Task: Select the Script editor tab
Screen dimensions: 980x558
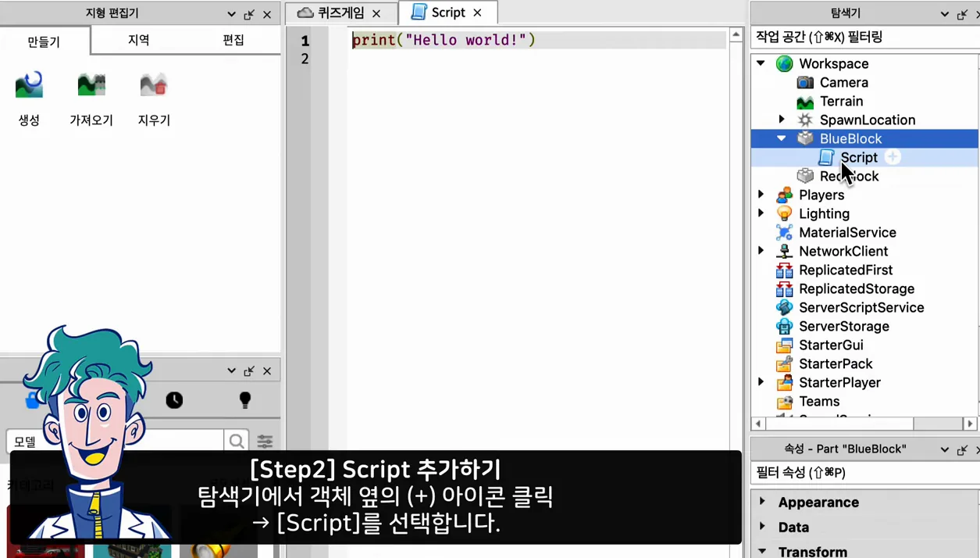Action: tap(447, 13)
